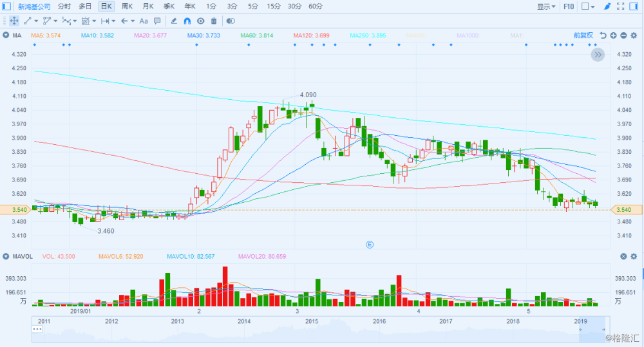Toggle the right sidebar panel icon
The height and width of the screenshot is (347, 644).
coord(634,6)
